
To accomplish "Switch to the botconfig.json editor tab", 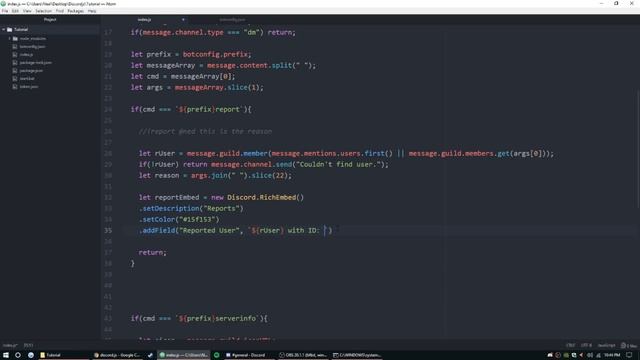I will pos(232,20).
